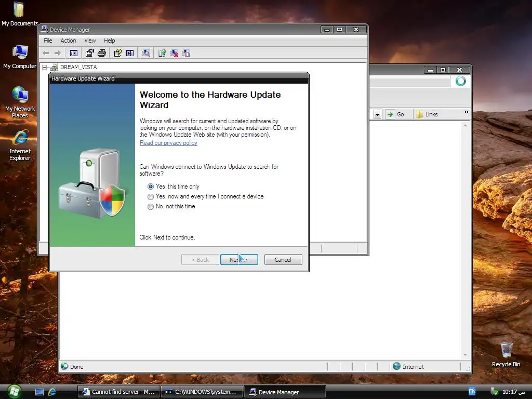Click the Links folder in browser toolbar
This screenshot has width=532, height=399.
click(x=427, y=114)
